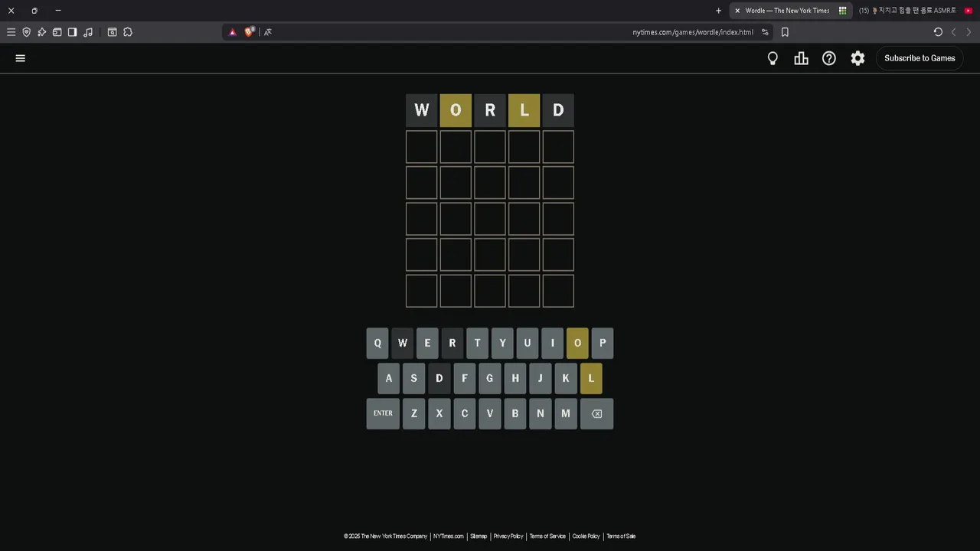Click the T key on the Wordle keyboard
This screenshot has height=551, width=980.
click(477, 343)
